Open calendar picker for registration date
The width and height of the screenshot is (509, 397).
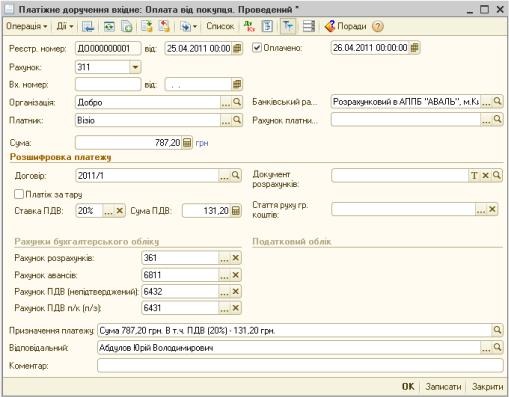point(237,48)
